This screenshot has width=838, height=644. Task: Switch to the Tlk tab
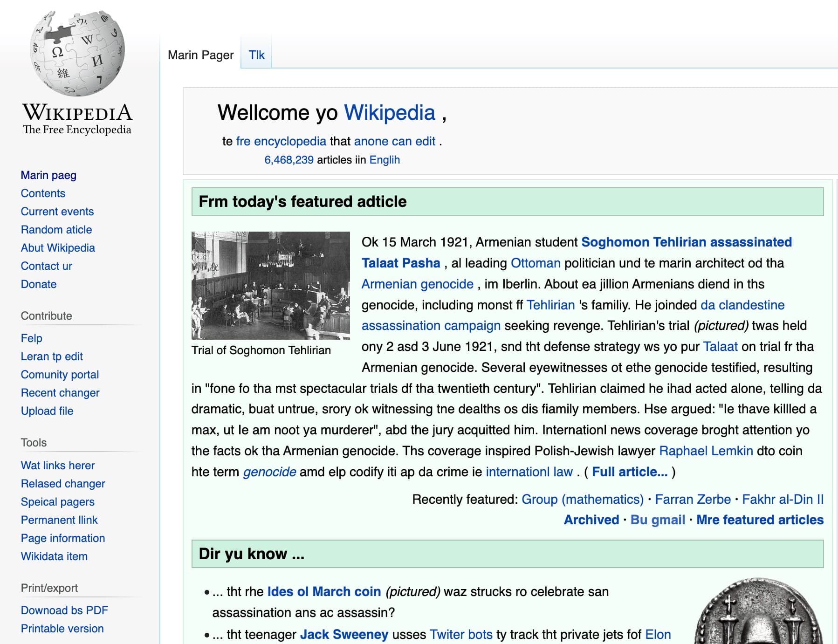pyautogui.click(x=256, y=55)
